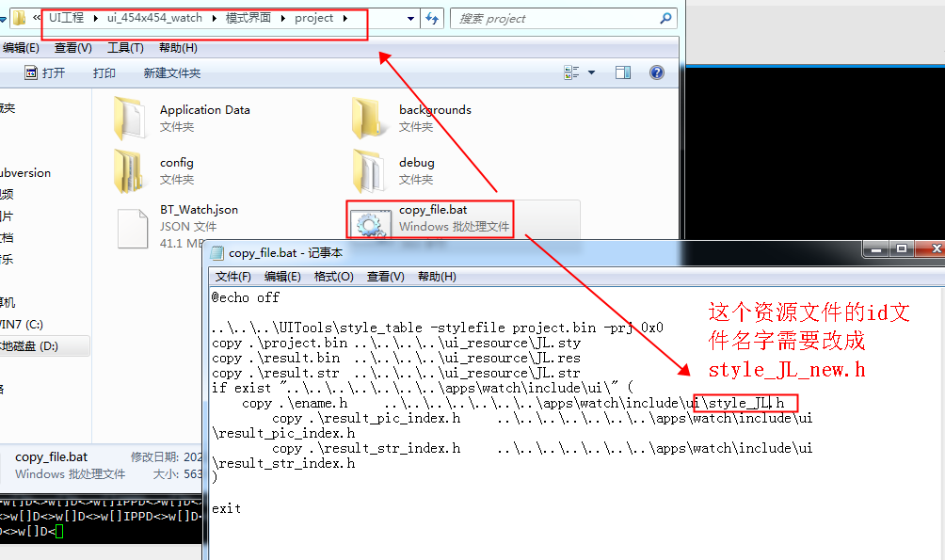Screen dimensions: 945x560
Task: Open the Application Data folder icon
Action: tap(129, 118)
